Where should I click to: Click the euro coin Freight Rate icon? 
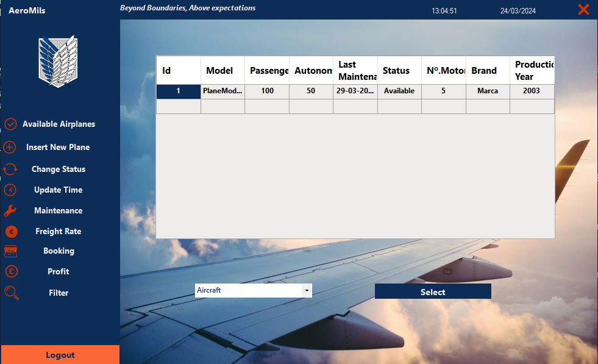click(x=11, y=232)
